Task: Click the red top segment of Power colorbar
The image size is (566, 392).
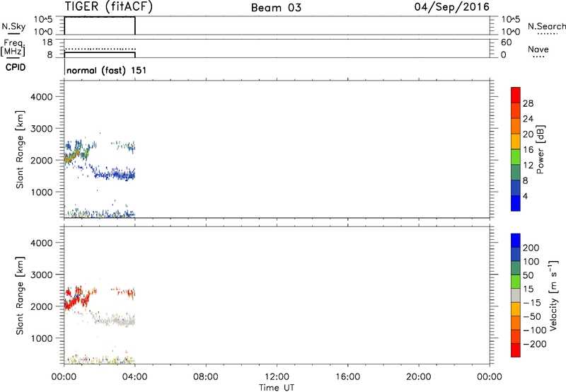Action: click(x=516, y=95)
